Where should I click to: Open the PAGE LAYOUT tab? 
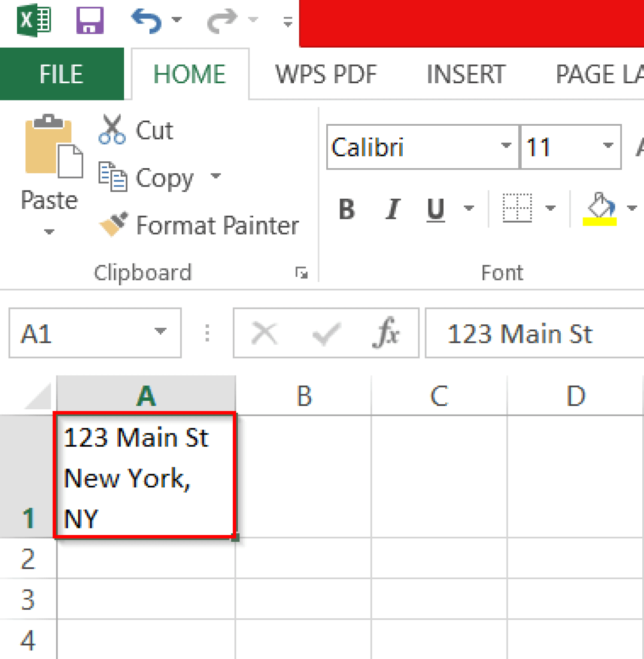[599, 74]
